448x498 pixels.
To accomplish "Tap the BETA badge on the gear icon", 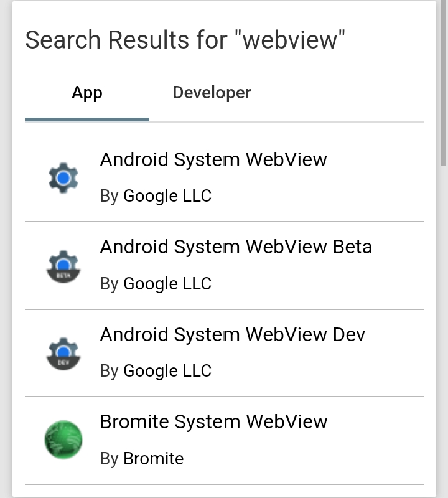I will 63,275.
